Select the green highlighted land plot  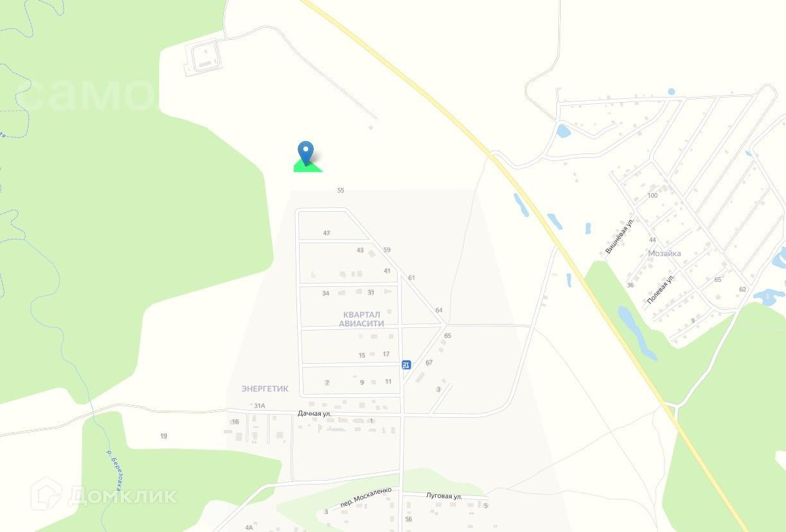click(x=308, y=166)
